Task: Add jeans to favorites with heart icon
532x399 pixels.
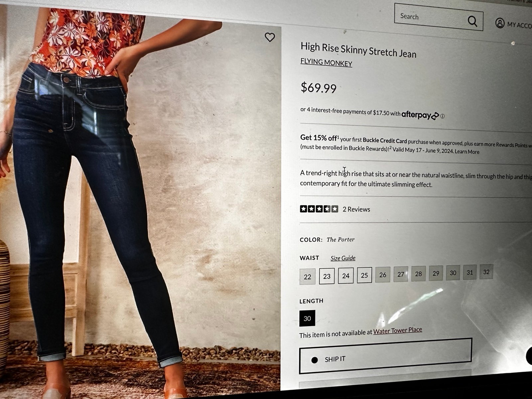Action: click(x=270, y=37)
